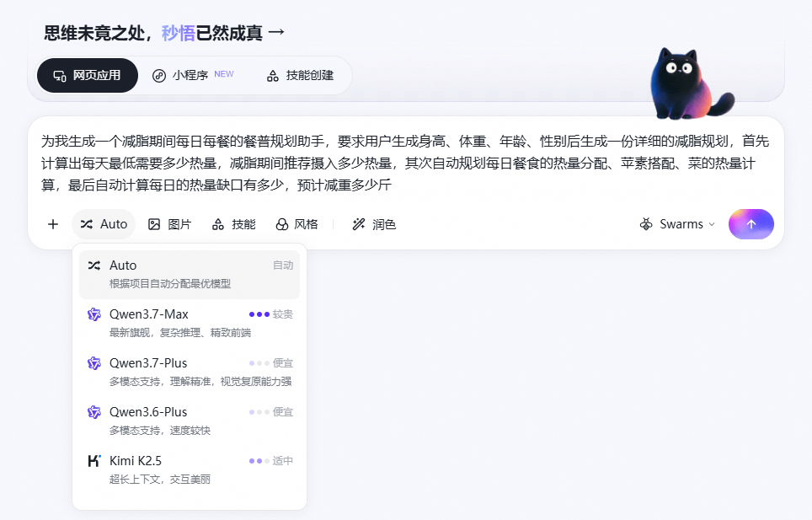This screenshot has width=812, height=520.
Task: Click the 技能创建 shapes icon
Action: tap(272, 76)
